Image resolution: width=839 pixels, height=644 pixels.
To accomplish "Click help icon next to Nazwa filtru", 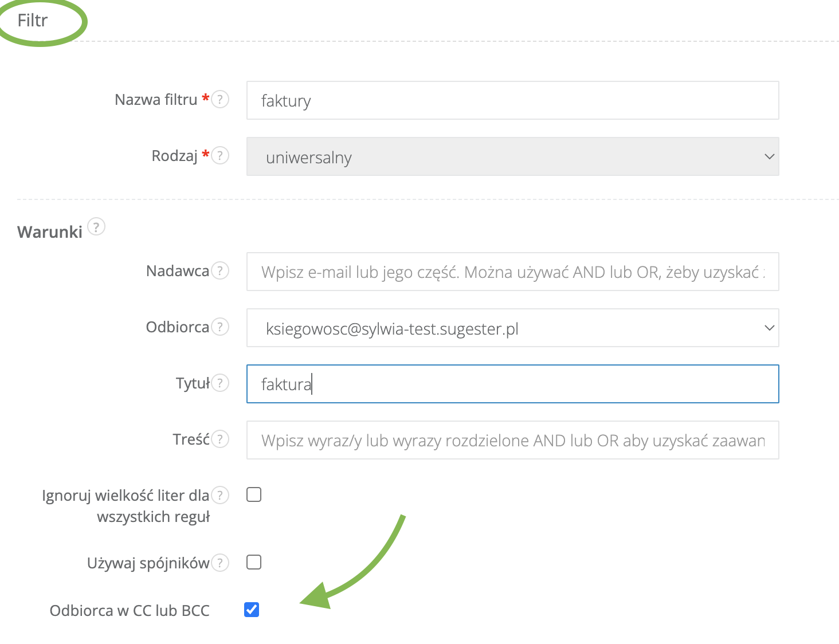I will tap(220, 100).
